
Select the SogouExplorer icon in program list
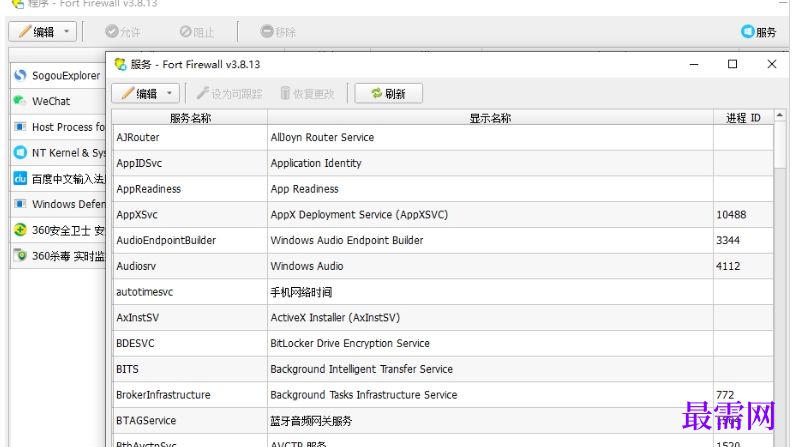[x=20, y=75]
